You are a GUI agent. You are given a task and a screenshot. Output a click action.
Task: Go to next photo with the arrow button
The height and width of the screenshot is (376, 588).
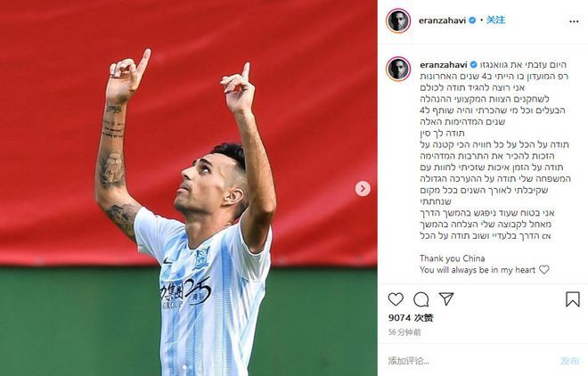[x=363, y=188]
